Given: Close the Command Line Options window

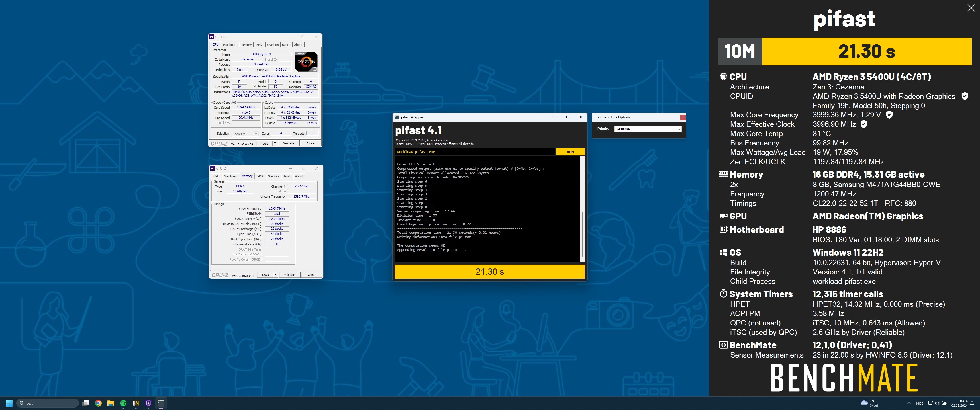Looking at the screenshot, I should coord(683,118).
